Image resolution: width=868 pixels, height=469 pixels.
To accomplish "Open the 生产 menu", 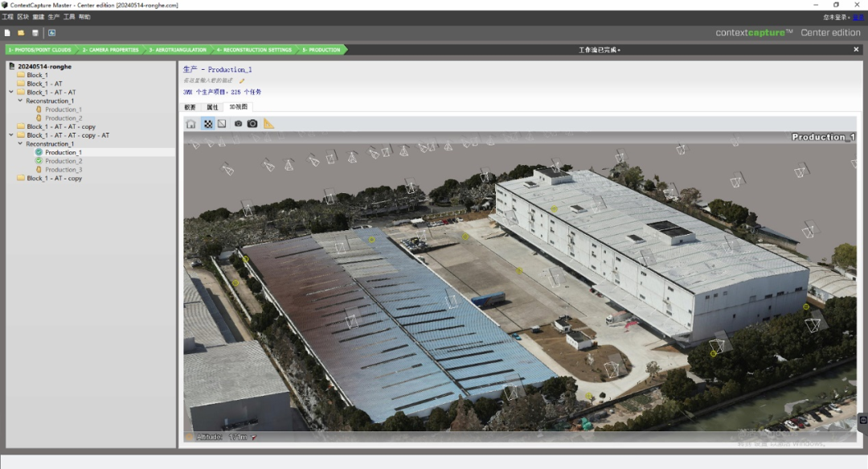I will click(x=54, y=17).
